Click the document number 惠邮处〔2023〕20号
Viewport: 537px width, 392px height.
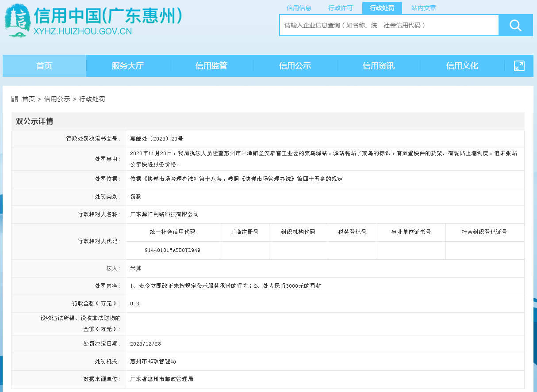[x=157, y=139]
